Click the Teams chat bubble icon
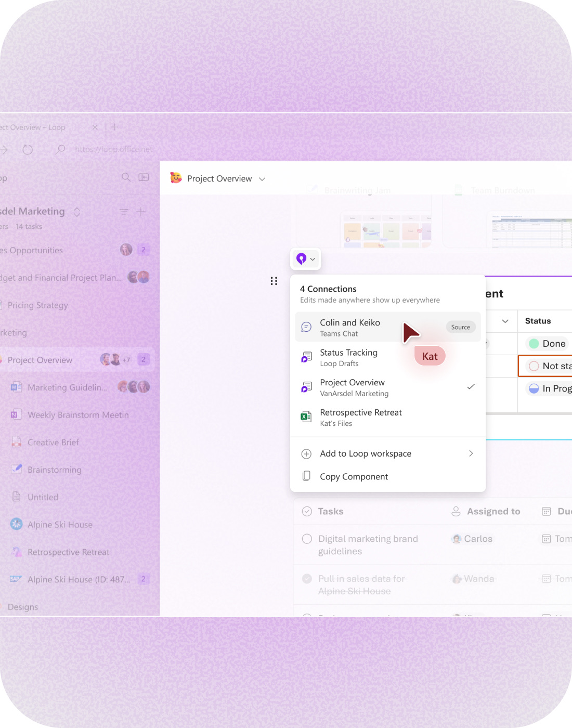The image size is (572, 728). coord(307,327)
